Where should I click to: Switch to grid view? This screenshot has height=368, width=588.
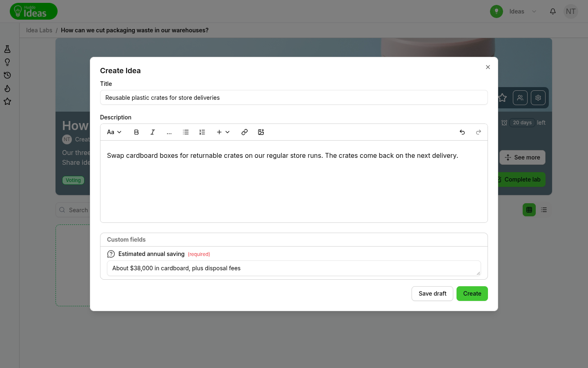(529, 210)
